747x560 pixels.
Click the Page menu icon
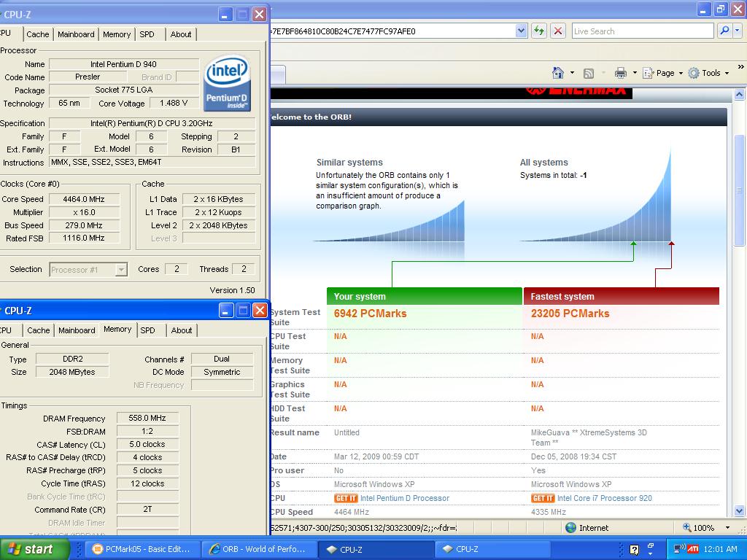pyautogui.click(x=648, y=73)
